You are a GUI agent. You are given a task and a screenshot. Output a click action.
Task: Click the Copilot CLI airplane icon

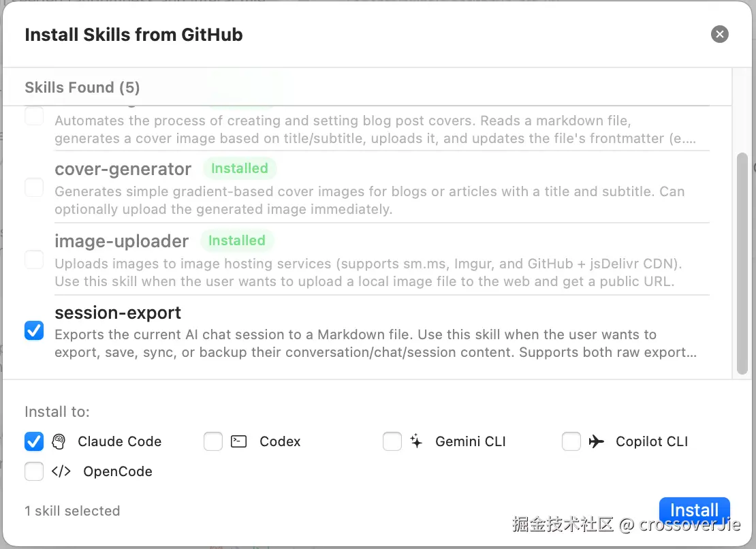point(596,441)
